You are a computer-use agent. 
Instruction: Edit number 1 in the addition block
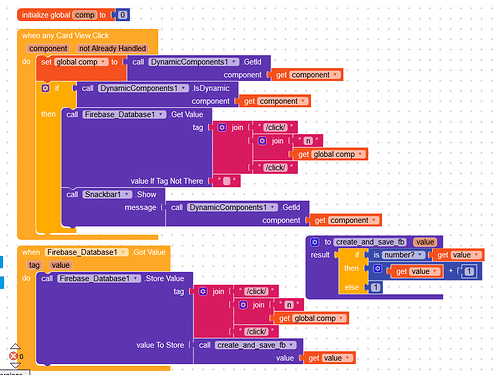point(469,271)
